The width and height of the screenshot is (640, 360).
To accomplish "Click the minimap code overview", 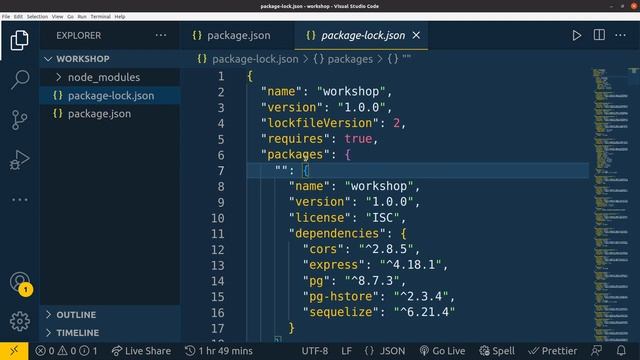I will (x=611, y=204).
